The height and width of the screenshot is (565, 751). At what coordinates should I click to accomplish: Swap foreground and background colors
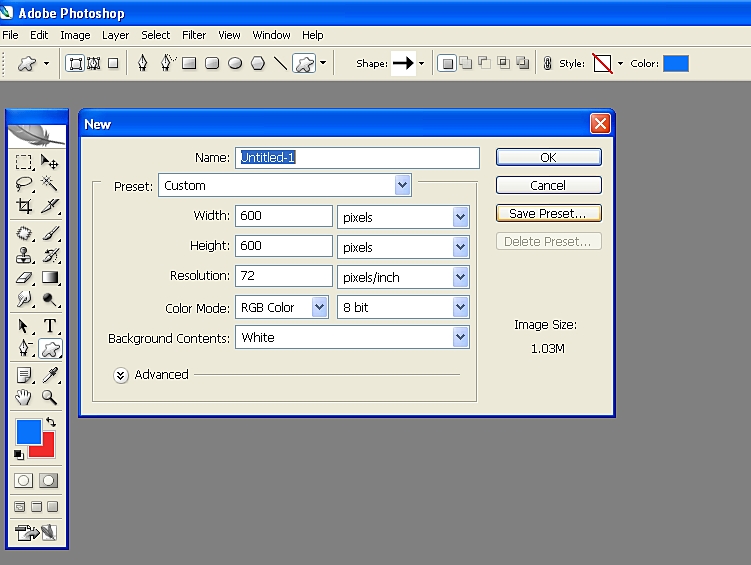click(51, 422)
